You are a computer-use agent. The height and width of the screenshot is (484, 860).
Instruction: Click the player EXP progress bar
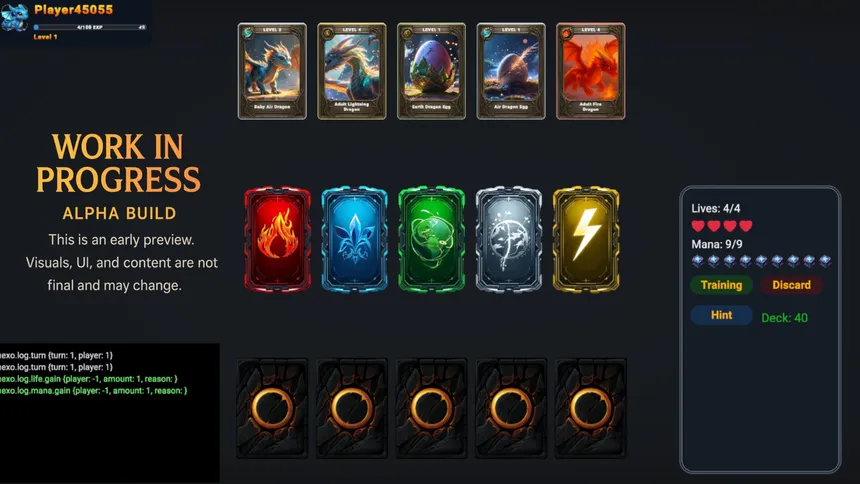(89, 27)
